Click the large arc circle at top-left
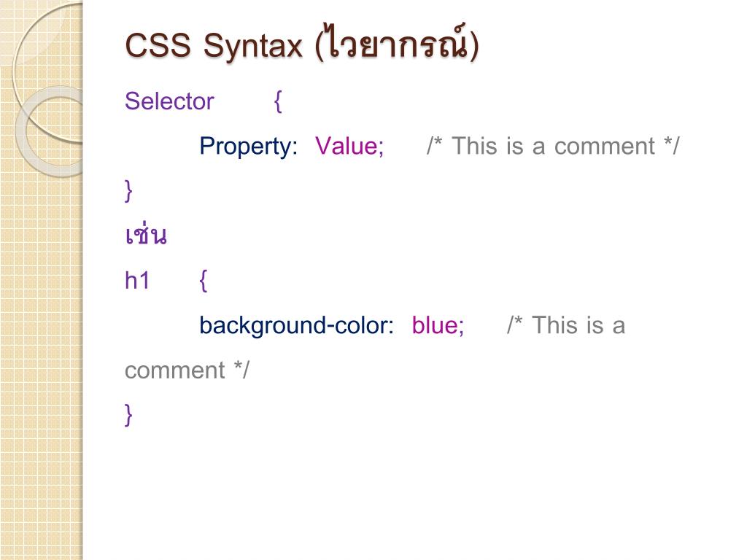Viewport: 747px width, 560px height. (47, 71)
